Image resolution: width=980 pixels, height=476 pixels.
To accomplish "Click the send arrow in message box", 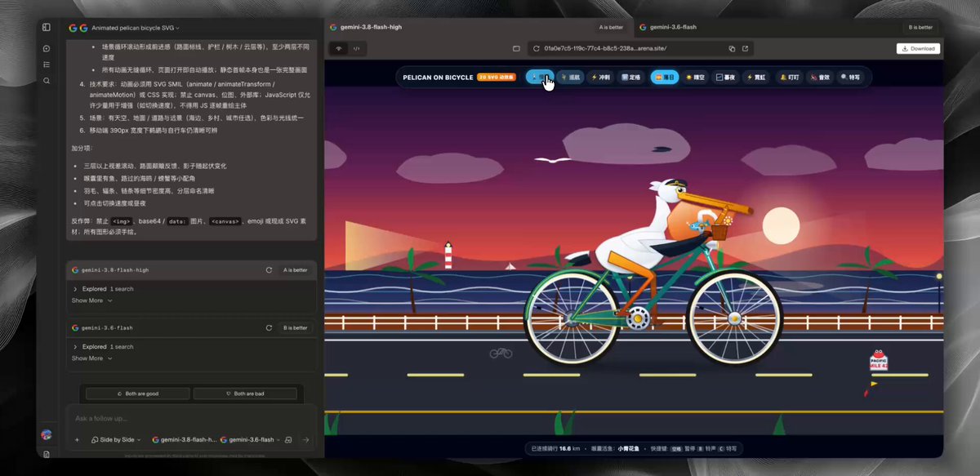I will [x=305, y=439].
